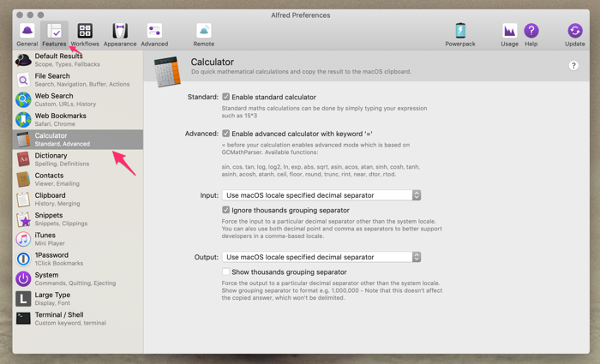Click the Powerpack battery icon

460,31
